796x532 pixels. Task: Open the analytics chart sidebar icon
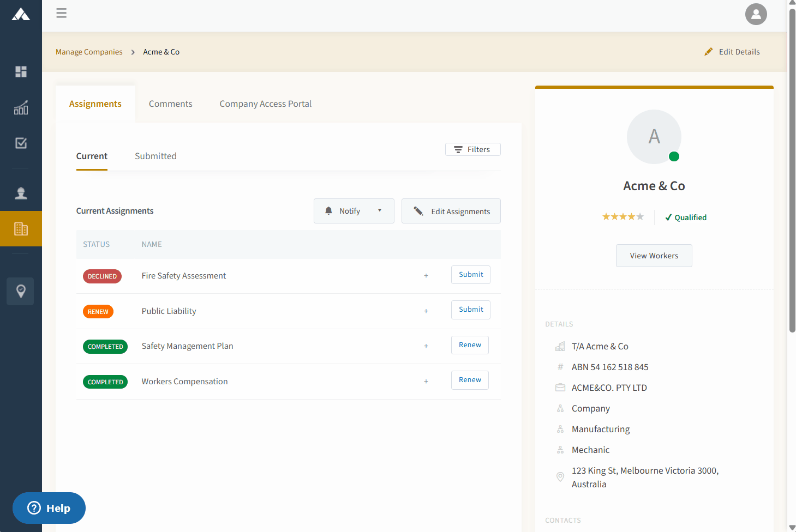(x=21, y=107)
